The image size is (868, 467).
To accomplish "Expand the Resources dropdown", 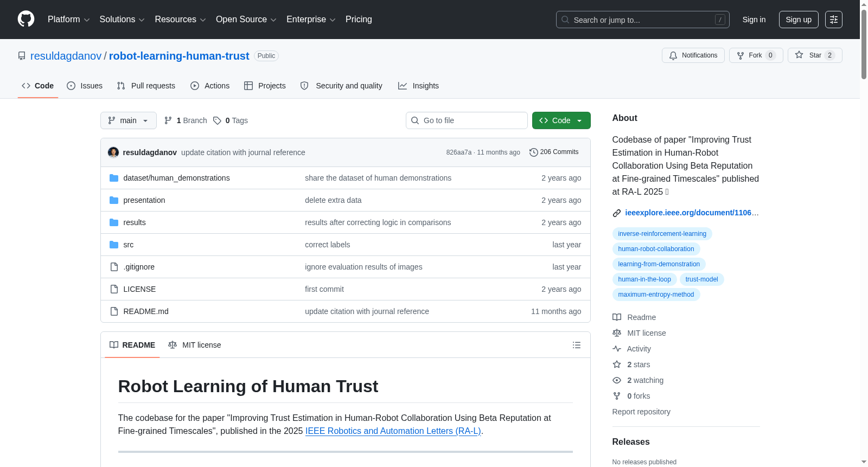I will 180,20.
